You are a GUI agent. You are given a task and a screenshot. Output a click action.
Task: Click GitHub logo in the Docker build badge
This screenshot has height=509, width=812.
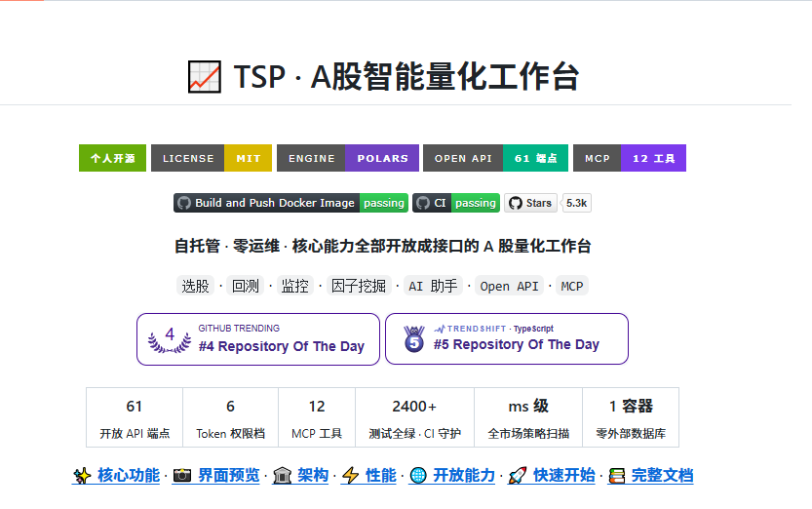tap(184, 203)
